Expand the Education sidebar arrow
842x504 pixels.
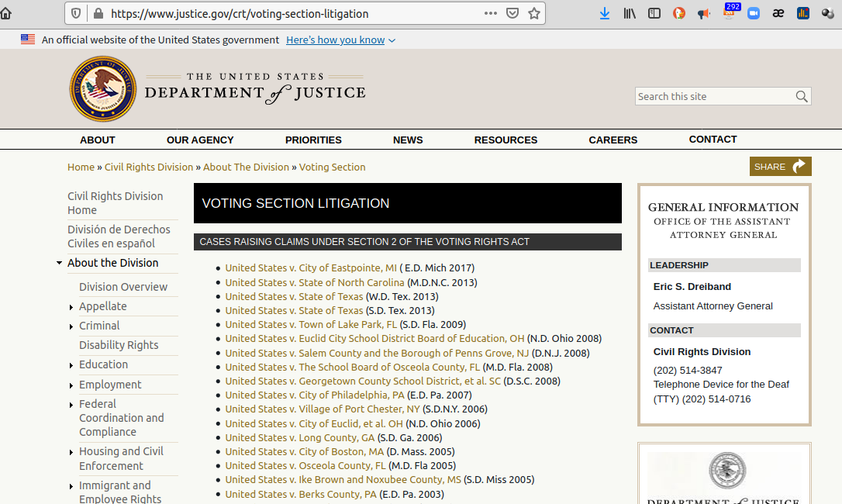pyautogui.click(x=71, y=365)
